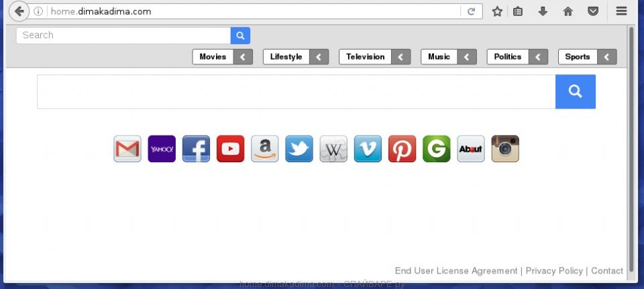Open the YouTube shortcut icon

230,149
